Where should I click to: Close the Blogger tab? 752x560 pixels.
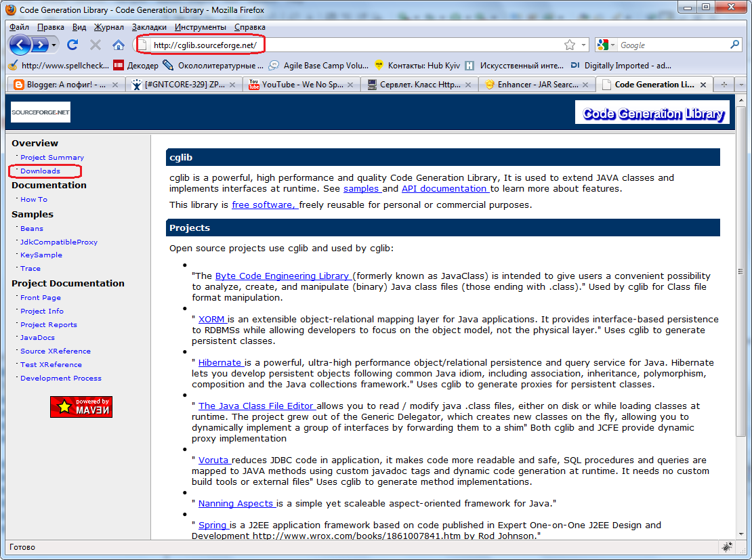[x=115, y=85]
